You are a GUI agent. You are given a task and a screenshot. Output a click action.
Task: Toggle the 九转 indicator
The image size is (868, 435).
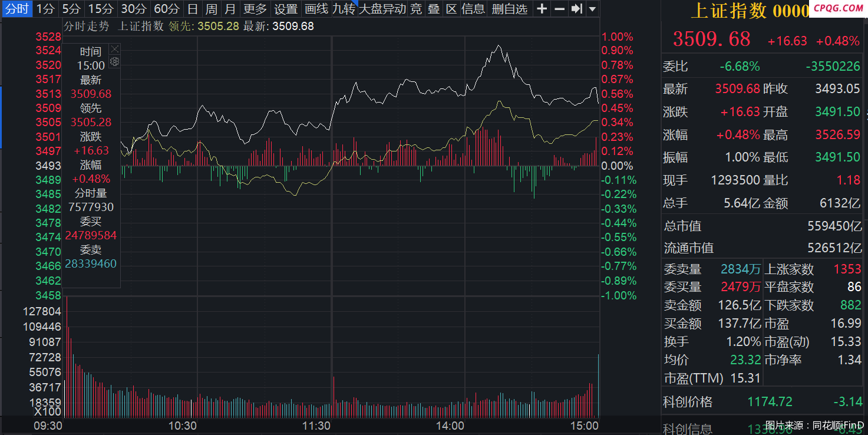(344, 9)
